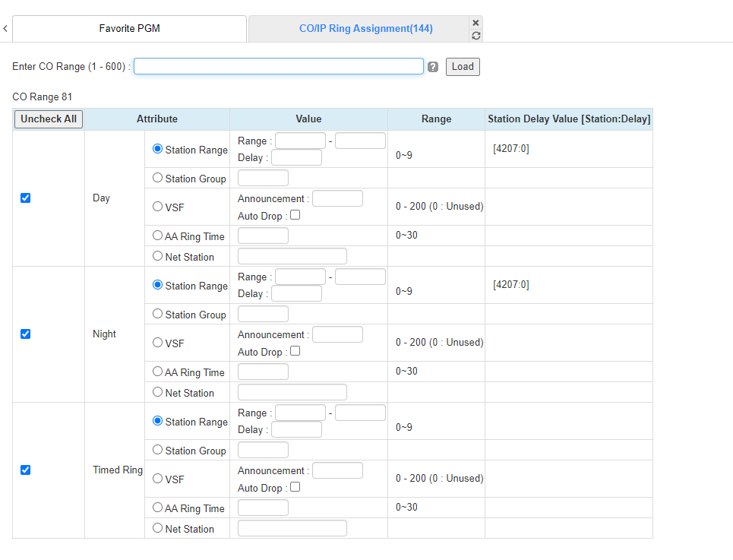Select AA Ring Time for Timed Ring
733x560 pixels.
158,508
